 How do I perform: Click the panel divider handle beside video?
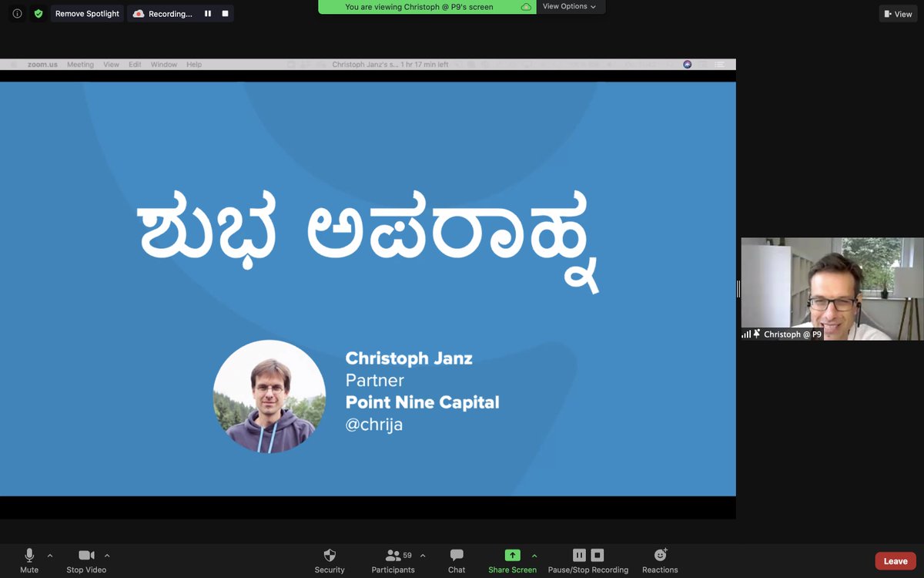[x=738, y=289]
